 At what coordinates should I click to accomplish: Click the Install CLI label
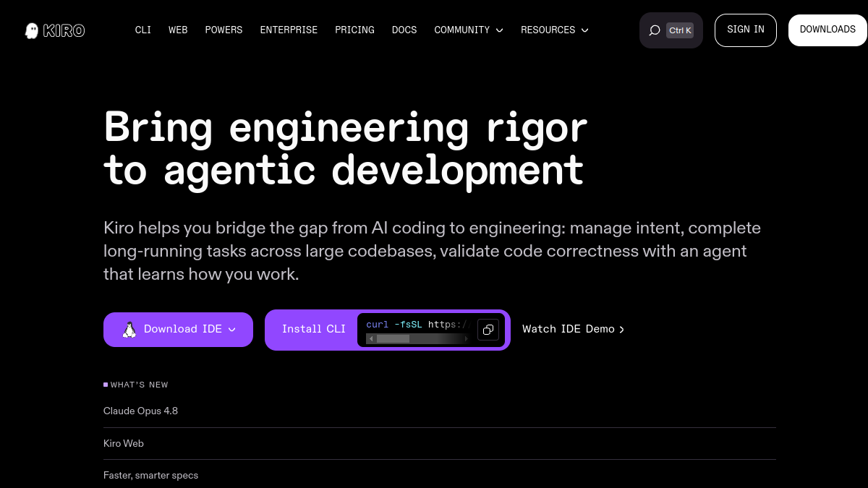tap(314, 329)
